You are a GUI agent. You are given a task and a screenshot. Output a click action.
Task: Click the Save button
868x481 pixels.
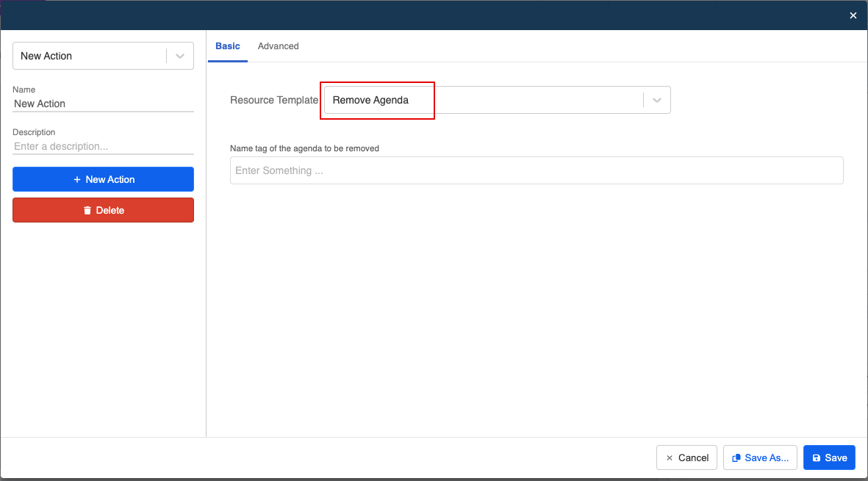[829, 458]
